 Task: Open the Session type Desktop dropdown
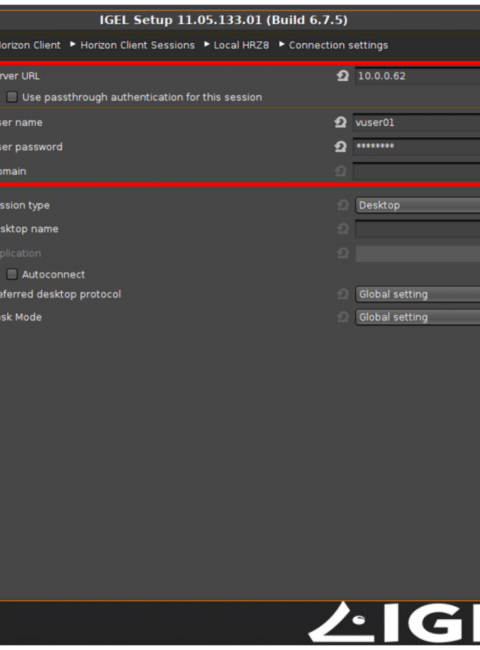tap(417, 205)
